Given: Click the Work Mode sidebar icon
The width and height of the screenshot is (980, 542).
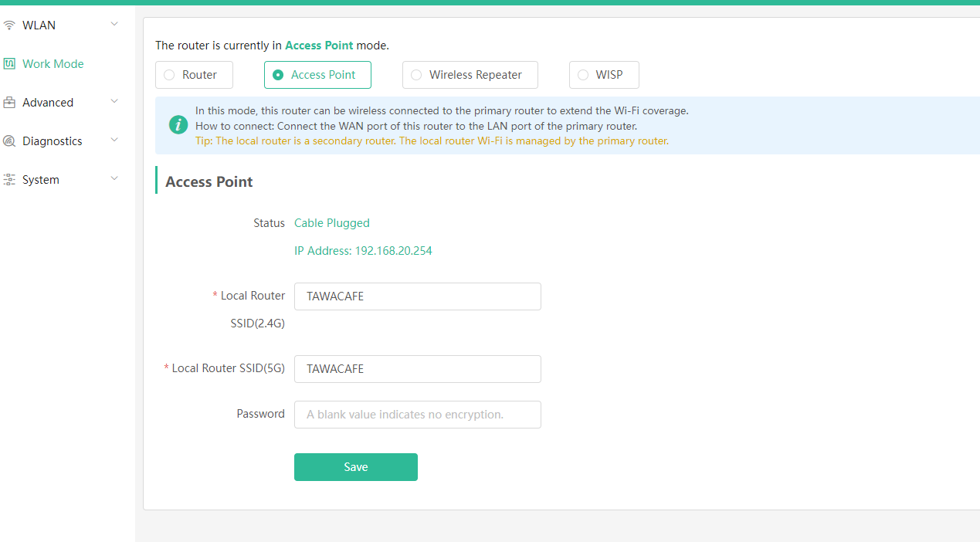Looking at the screenshot, I should click(x=9, y=64).
